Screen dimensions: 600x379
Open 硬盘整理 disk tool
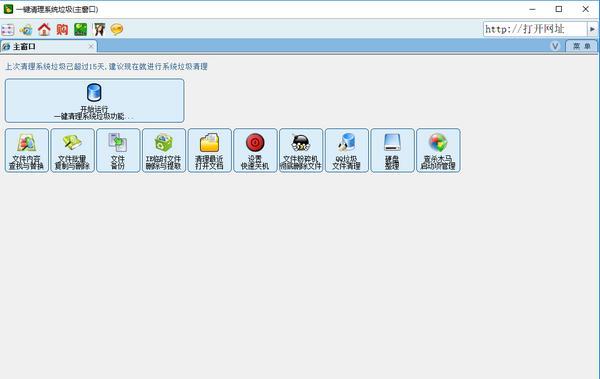pos(393,150)
